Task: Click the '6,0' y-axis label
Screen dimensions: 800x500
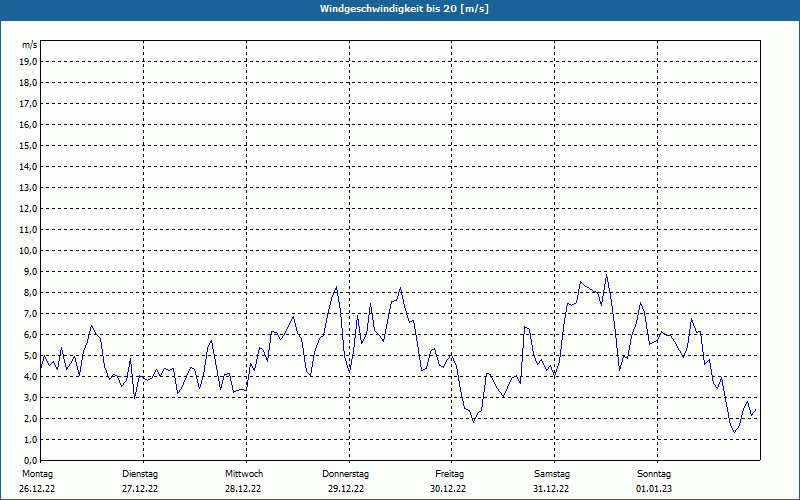Action: (x=31, y=335)
